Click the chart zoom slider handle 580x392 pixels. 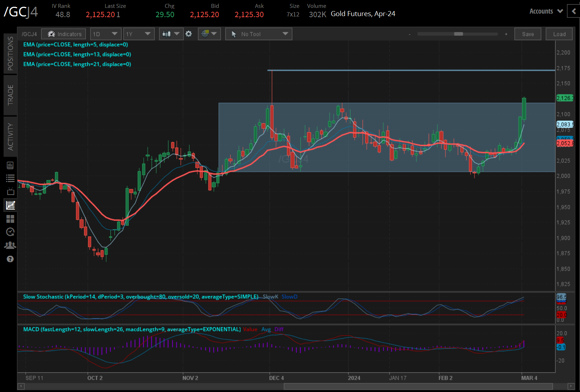tap(458, 34)
